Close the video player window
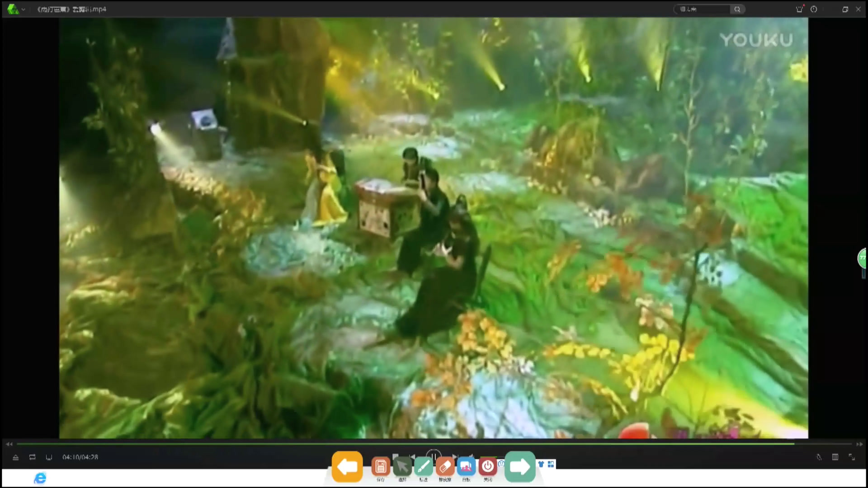 pyautogui.click(x=858, y=9)
